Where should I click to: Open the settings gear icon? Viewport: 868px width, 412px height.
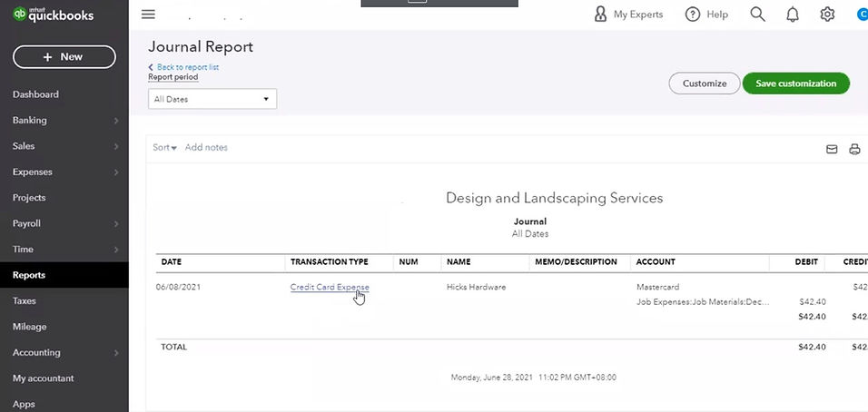pos(827,15)
